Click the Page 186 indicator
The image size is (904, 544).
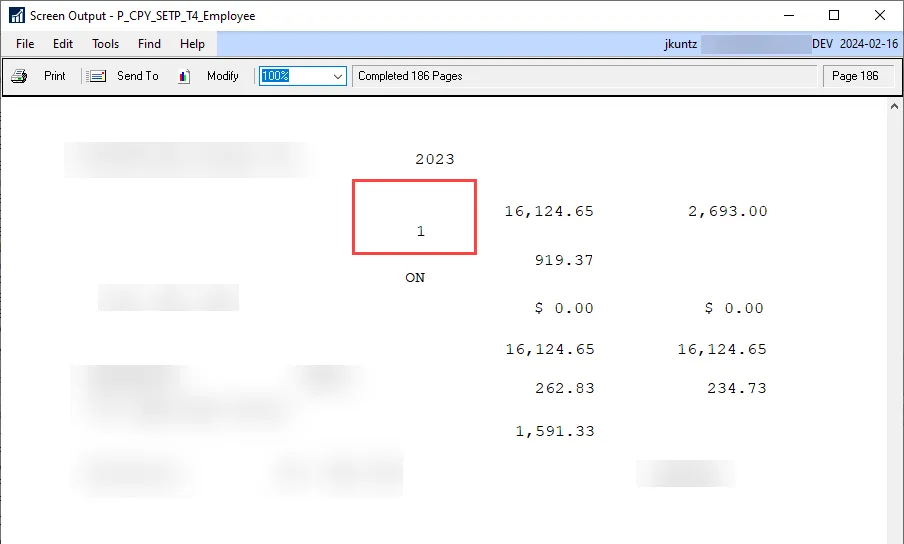tap(855, 76)
